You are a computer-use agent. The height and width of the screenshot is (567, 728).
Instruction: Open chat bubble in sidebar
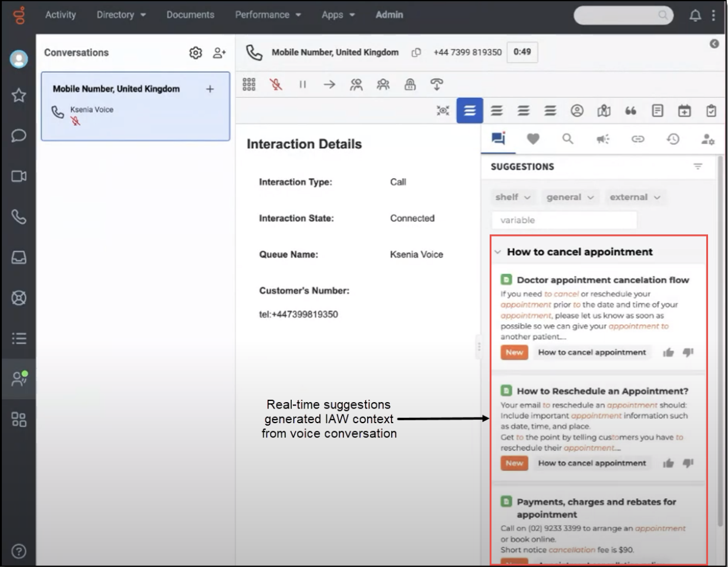coord(19,136)
